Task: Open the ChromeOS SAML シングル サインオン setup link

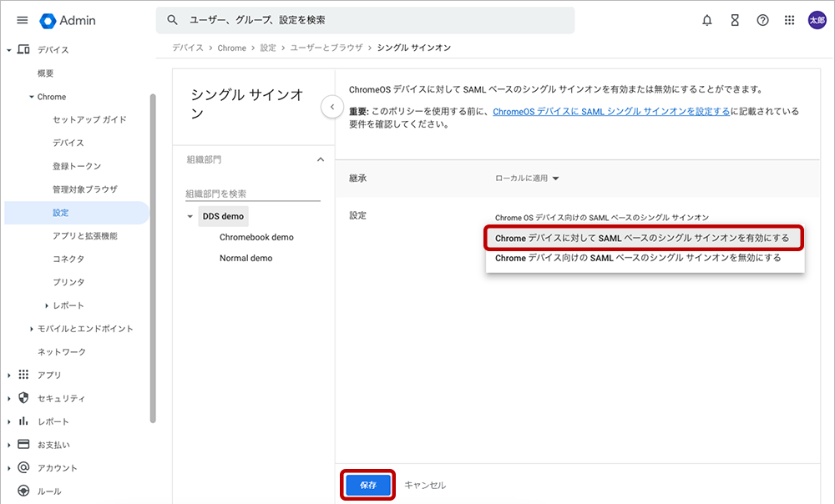Action: [x=611, y=111]
